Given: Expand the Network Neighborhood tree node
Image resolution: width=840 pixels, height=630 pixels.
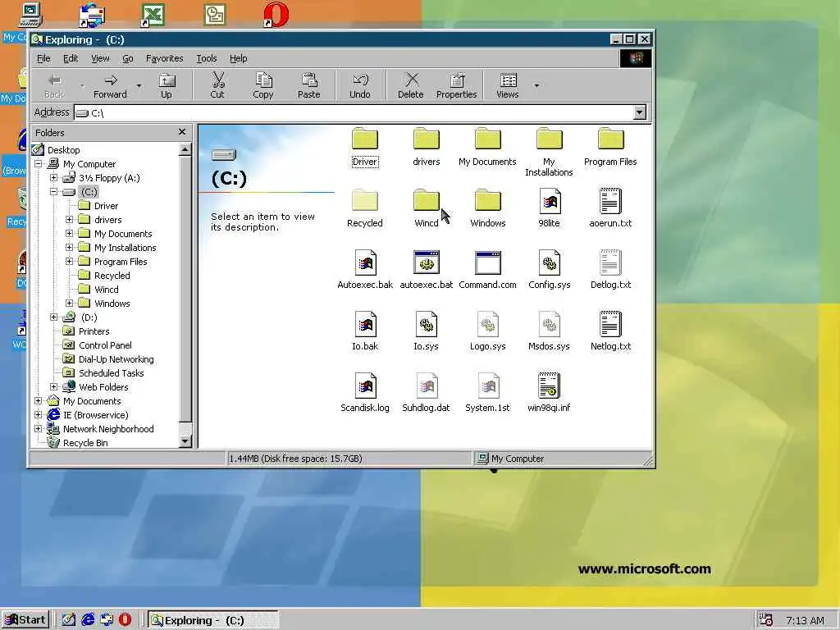Looking at the screenshot, I should tap(38, 428).
